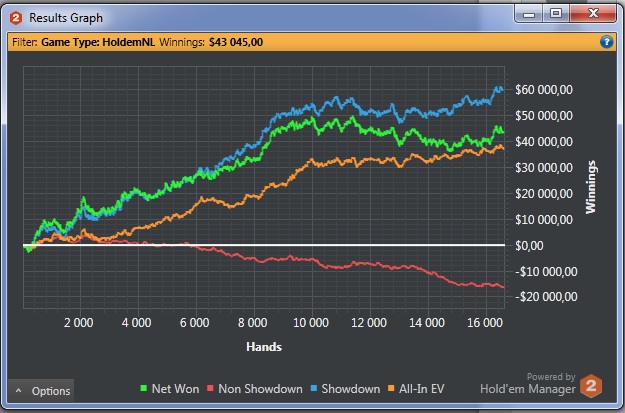The width and height of the screenshot is (625, 413).
Task: Click the $60 000,00 axis label
Action: pyautogui.click(x=544, y=90)
